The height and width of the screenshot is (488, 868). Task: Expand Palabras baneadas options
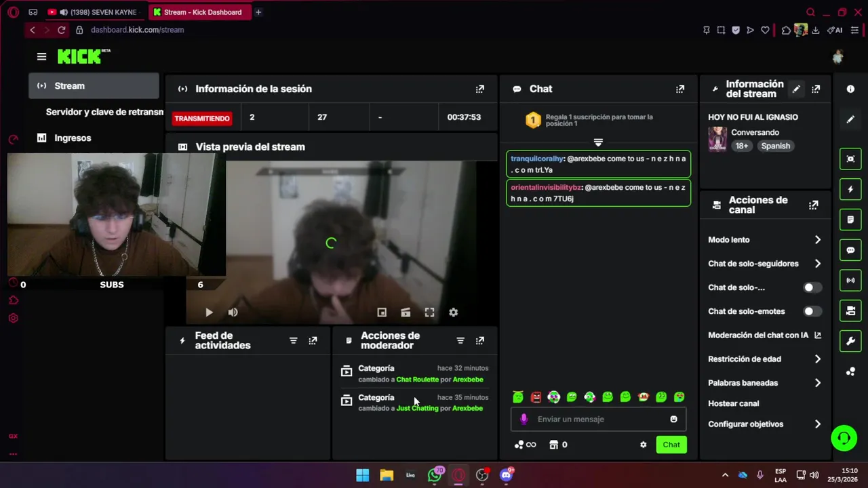point(764,383)
